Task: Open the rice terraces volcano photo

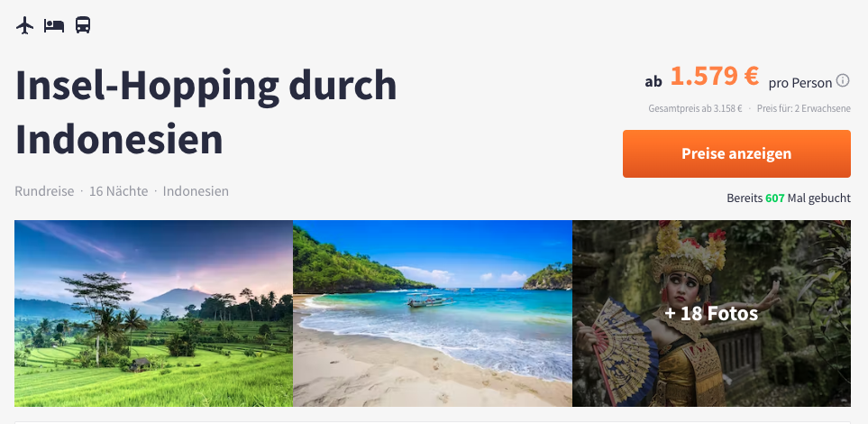Action: 153,313
